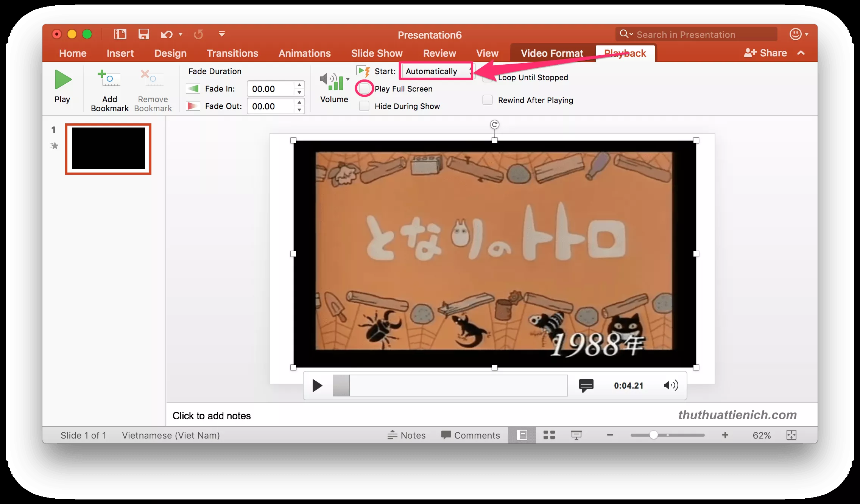Drag the video playback progress slider
The image size is (860, 504).
pos(340,385)
